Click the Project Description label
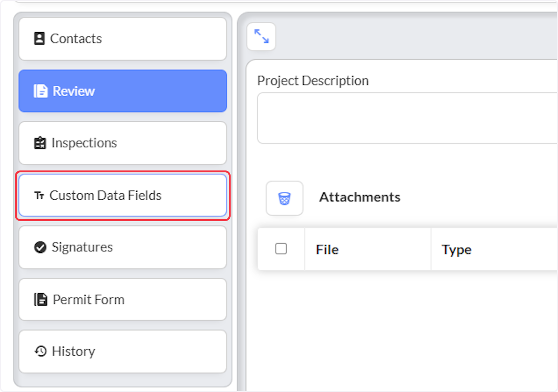 [x=313, y=81]
